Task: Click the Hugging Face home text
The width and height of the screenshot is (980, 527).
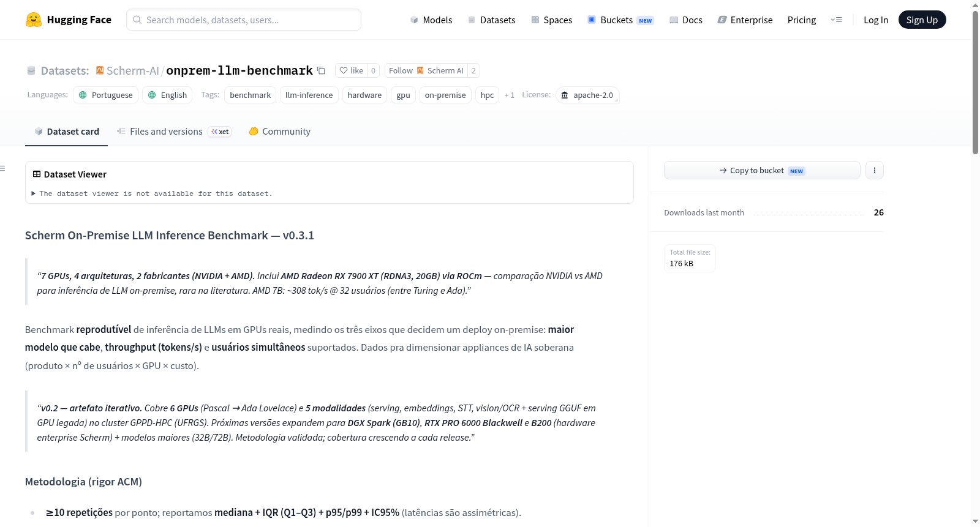Action: pos(79,20)
